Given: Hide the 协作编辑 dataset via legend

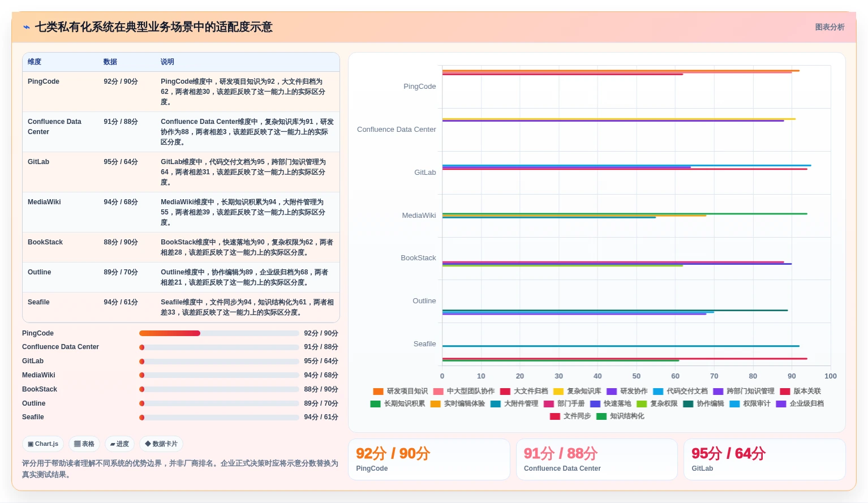Looking at the screenshot, I should pos(703,403).
